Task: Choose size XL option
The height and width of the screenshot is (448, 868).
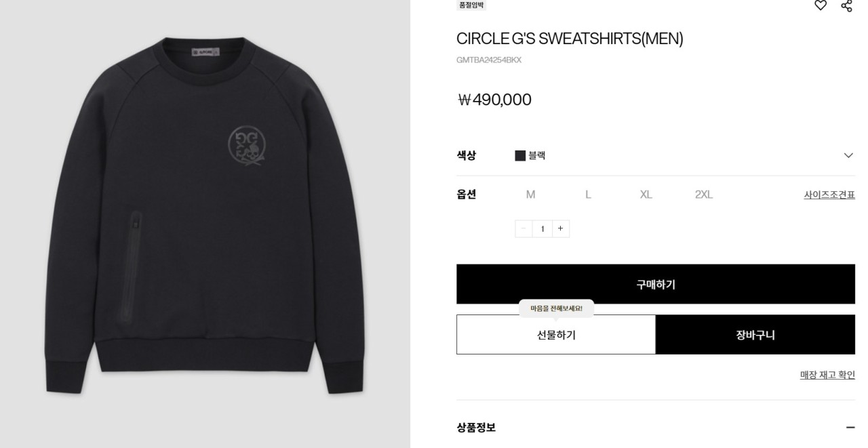Action: (x=646, y=195)
